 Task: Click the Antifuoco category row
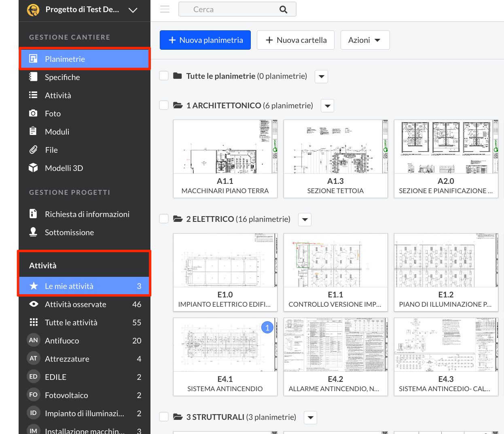coord(85,341)
